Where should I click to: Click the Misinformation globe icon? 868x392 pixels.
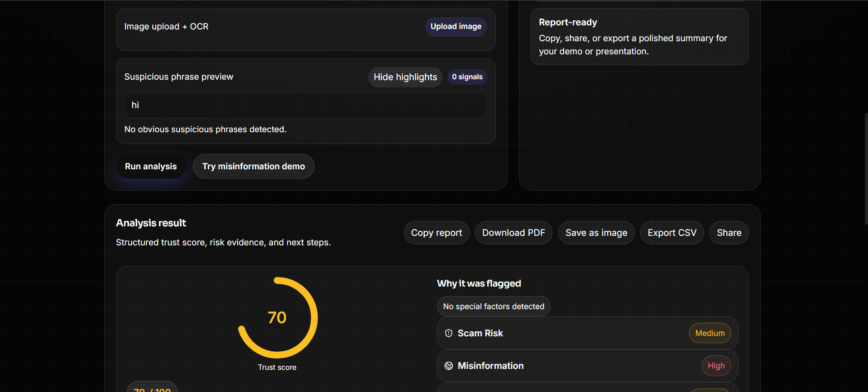pos(449,366)
